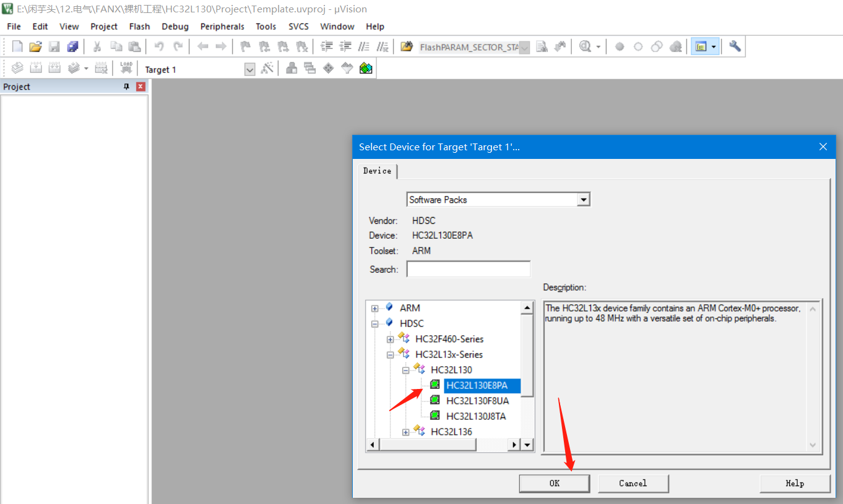Click the device tree horizontal scrollbar

click(444, 445)
